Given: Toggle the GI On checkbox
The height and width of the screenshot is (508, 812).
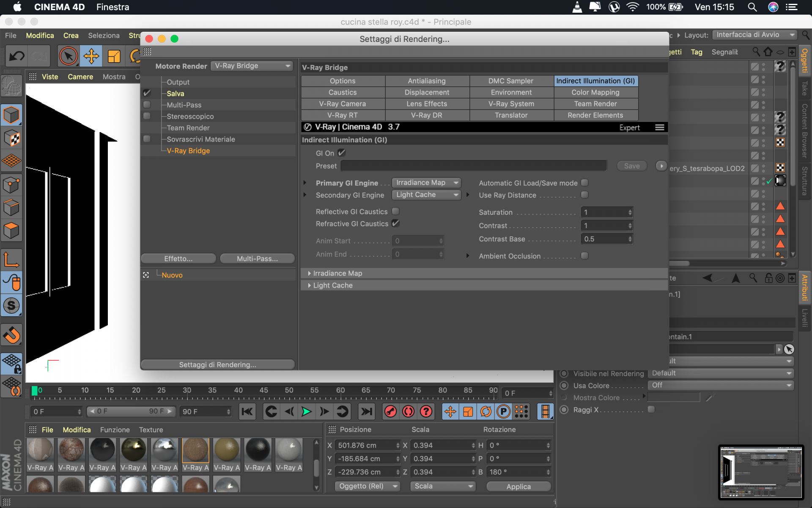Looking at the screenshot, I should click(x=342, y=153).
